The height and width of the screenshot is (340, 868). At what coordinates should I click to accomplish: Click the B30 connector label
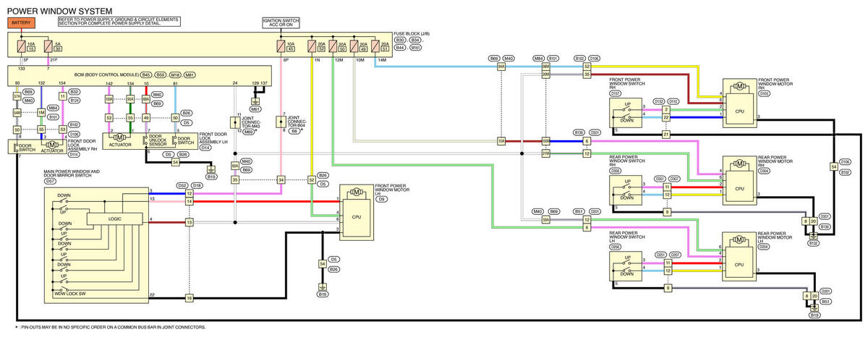[x=400, y=41]
